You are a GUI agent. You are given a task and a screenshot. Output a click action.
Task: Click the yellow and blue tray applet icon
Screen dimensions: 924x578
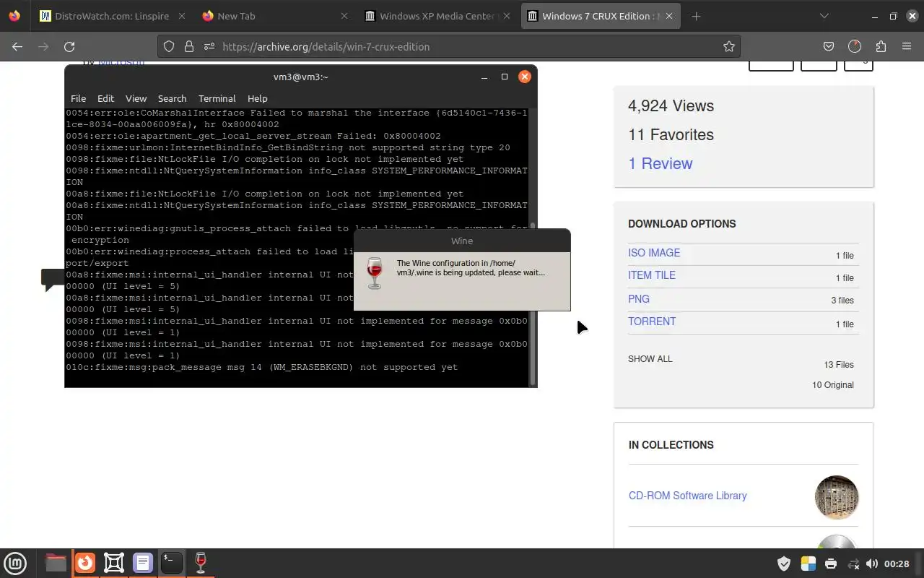point(808,564)
